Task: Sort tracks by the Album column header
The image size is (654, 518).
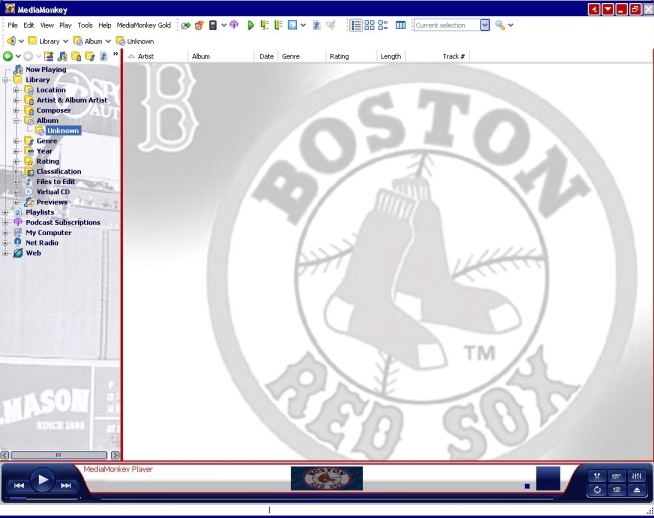Action: pos(221,56)
